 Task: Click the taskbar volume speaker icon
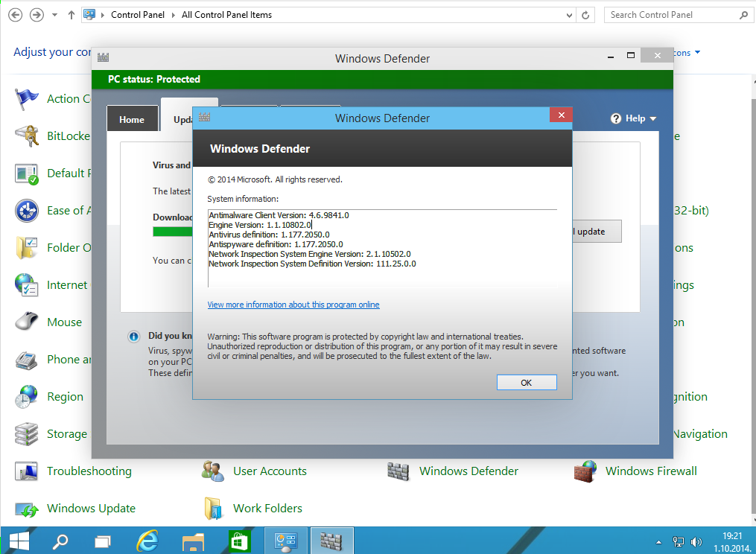pyautogui.click(x=696, y=542)
